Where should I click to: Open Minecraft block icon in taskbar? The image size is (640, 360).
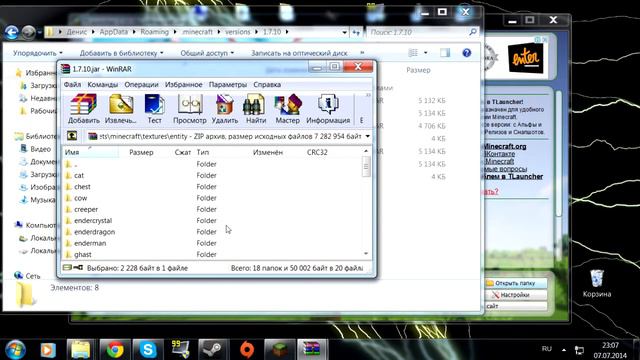(x=280, y=350)
